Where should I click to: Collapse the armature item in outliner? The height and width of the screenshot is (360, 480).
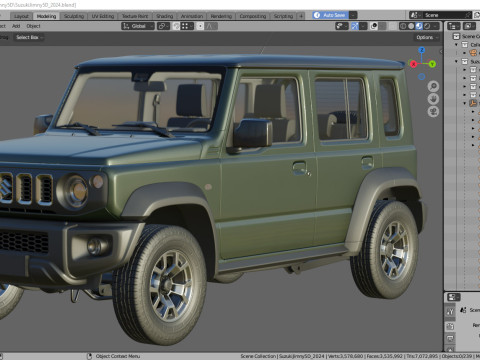[x=465, y=103]
